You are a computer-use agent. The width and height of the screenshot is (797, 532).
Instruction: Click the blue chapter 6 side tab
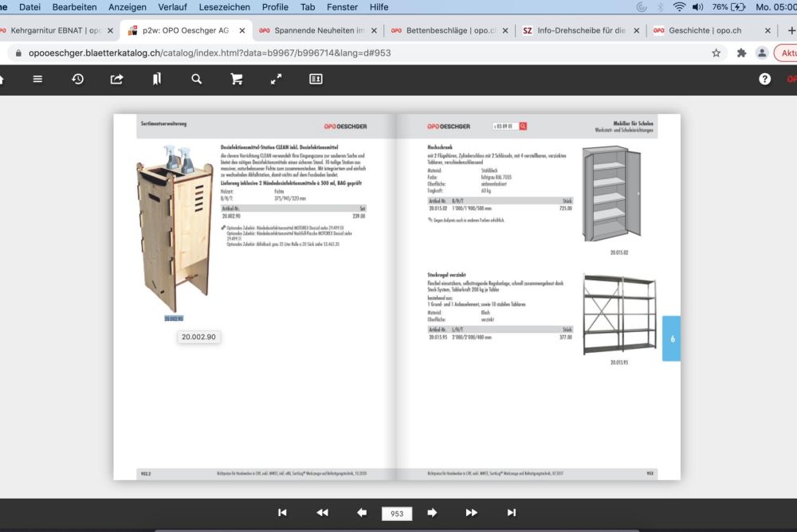tap(671, 338)
